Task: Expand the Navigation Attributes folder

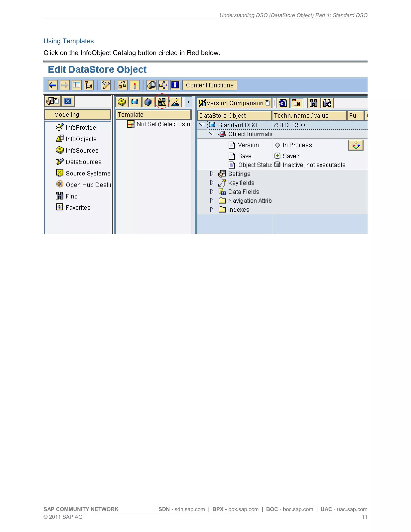Action: tap(212, 201)
